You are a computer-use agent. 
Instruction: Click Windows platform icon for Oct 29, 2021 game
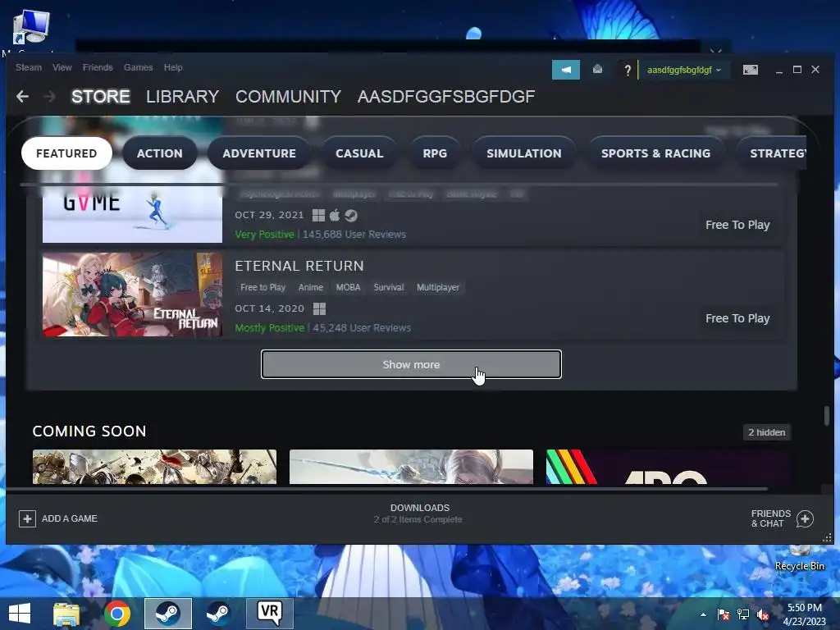coord(319,216)
